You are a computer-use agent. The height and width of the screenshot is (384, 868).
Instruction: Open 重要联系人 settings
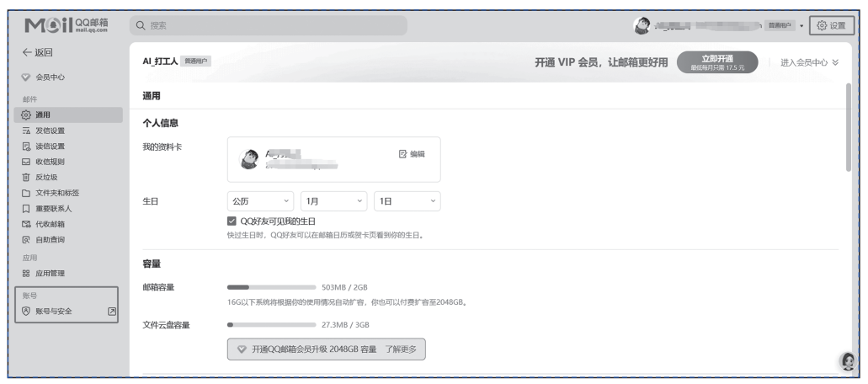click(x=54, y=209)
